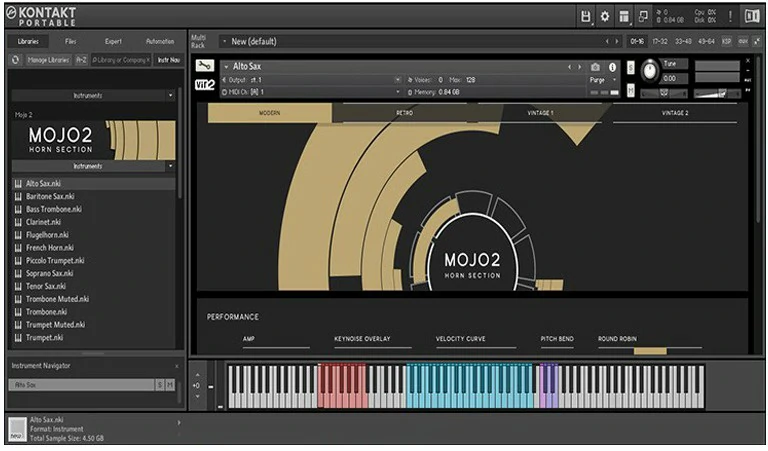Open the Purge dropdown menu
Viewport: 768px width, 451px height.
point(603,80)
